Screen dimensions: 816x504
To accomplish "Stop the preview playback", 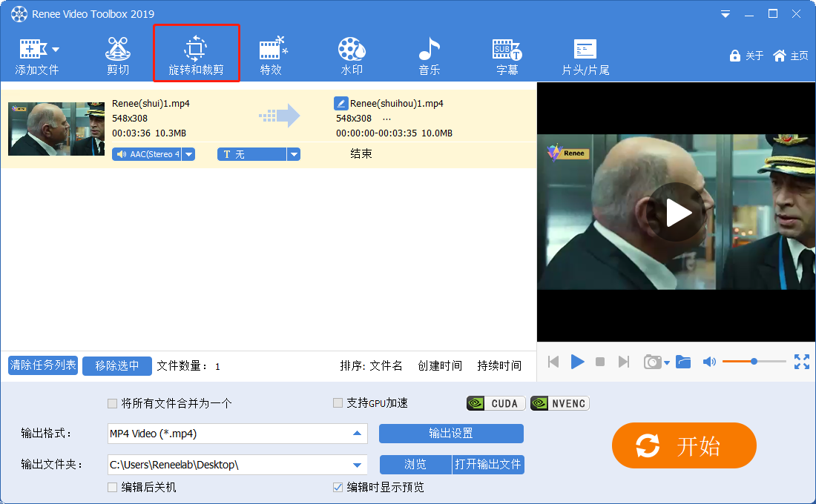I will pyautogui.click(x=600, y=362).
